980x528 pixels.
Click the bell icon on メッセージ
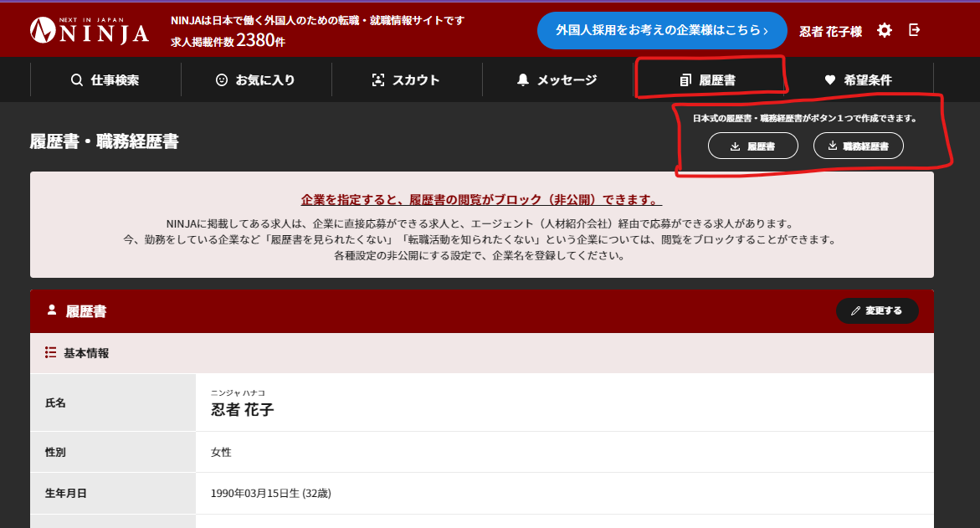pos(523,79)
